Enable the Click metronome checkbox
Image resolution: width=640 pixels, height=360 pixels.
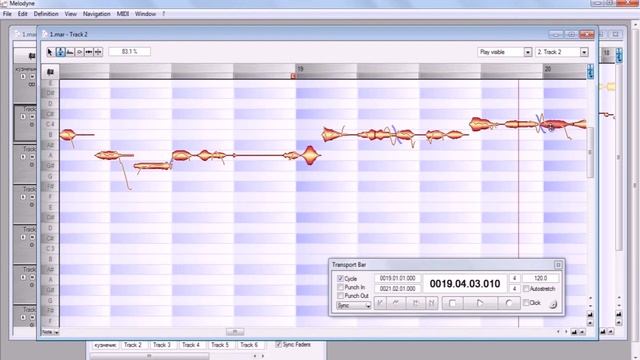pos(526,302)
